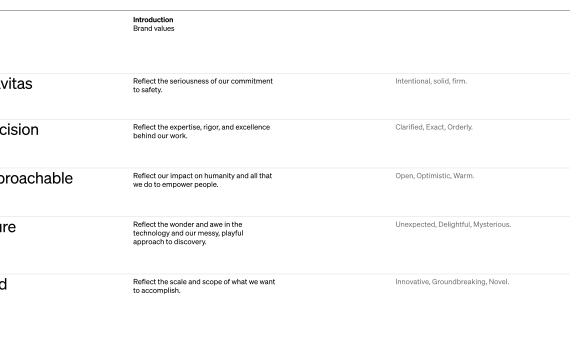570x360 pixels.
Task: Click the 'Clarified, Exact, Orderly.' keywords
Action: pos(434,127)
